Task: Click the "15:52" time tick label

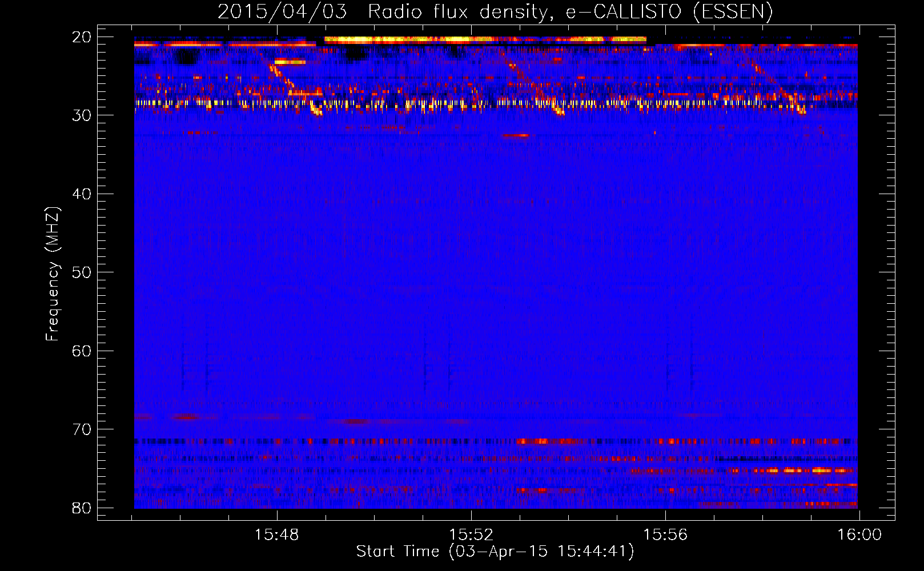Action: pyautogui.click(x=471, y=535)
